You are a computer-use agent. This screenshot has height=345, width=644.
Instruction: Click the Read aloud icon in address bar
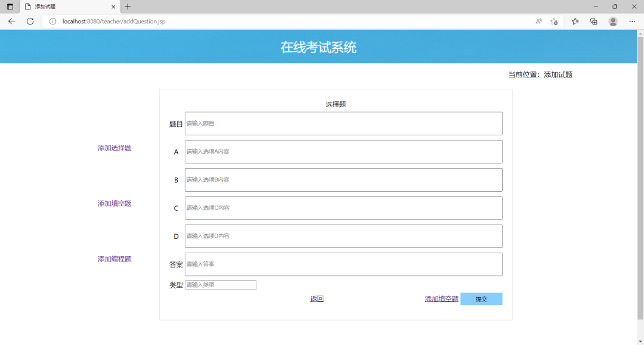[x=538, y=21]
